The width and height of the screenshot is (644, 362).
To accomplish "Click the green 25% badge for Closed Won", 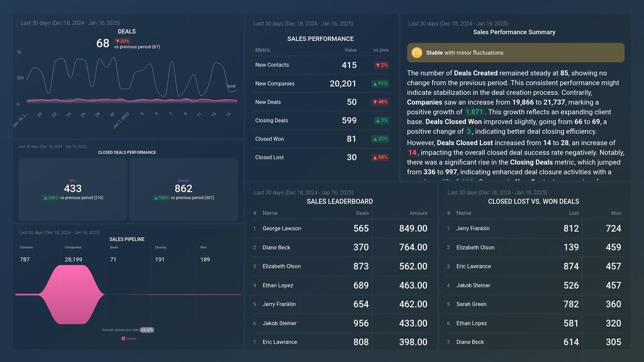I will tap(380, 139).
